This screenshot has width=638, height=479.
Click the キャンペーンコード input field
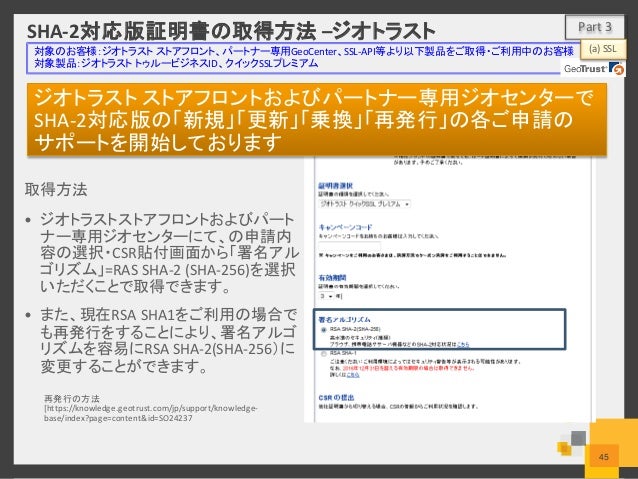(350, 246)
